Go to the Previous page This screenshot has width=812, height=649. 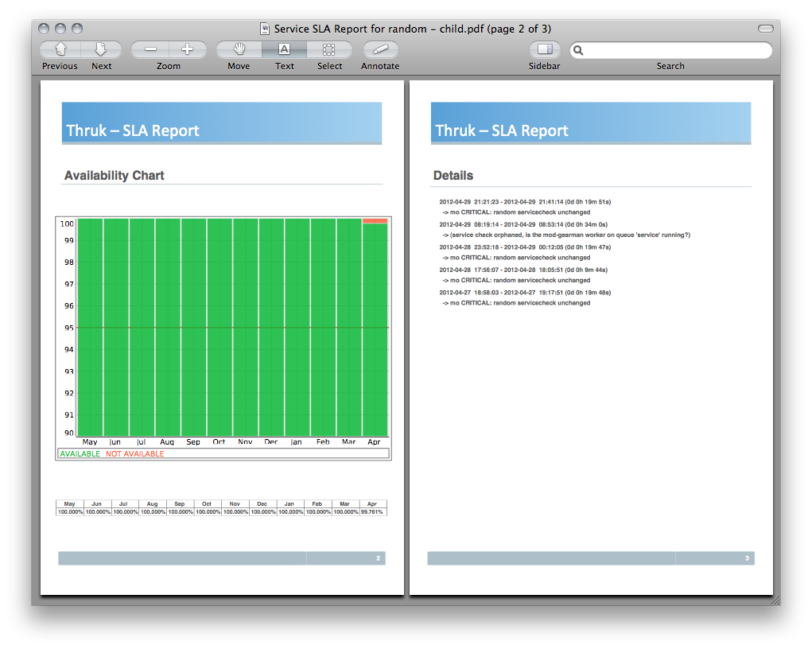pyautogui.click(x=60, y=50)
